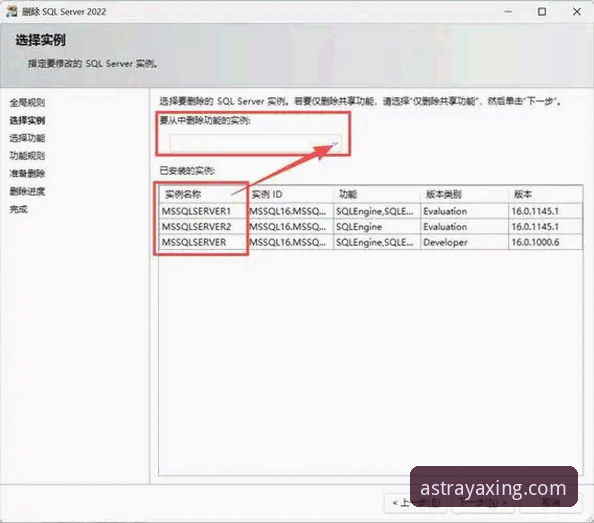Image resolution: width=594 pixels, height=523 pixels.
Task: Click the version 16.0.1000.6 cell
Action: click(x=546, y=242)
